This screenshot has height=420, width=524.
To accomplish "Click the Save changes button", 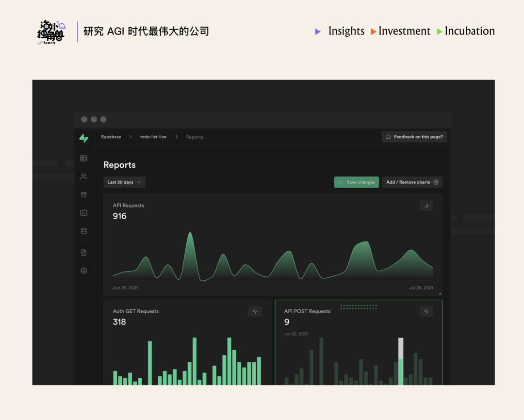I will click(357, 182).
